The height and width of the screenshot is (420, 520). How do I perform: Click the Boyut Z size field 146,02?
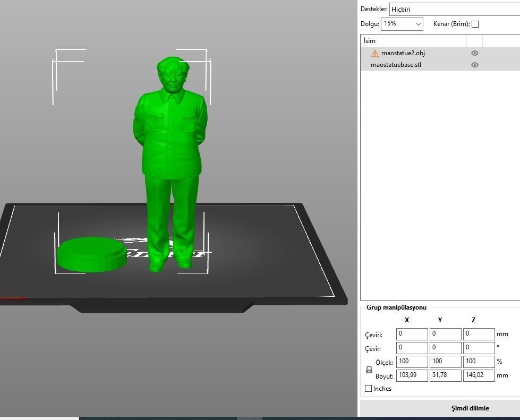click(x=479, y=375)
